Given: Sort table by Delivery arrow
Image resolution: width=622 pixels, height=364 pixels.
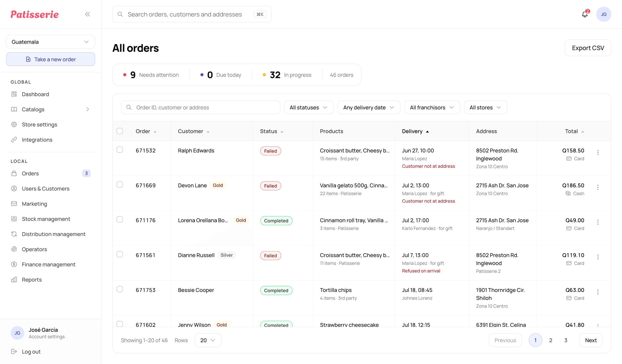Looking at the screenshot, I should (427, 132).
